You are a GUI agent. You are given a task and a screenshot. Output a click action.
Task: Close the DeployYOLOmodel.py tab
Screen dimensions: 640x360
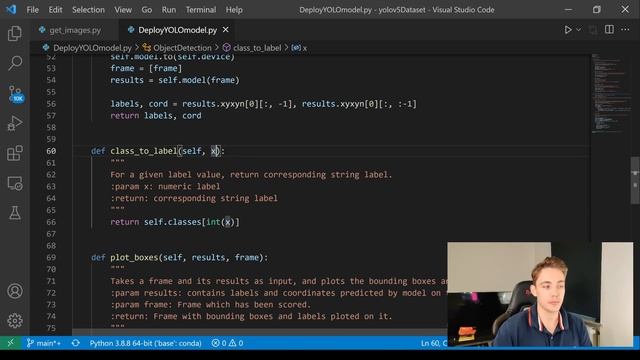[225, 30]
